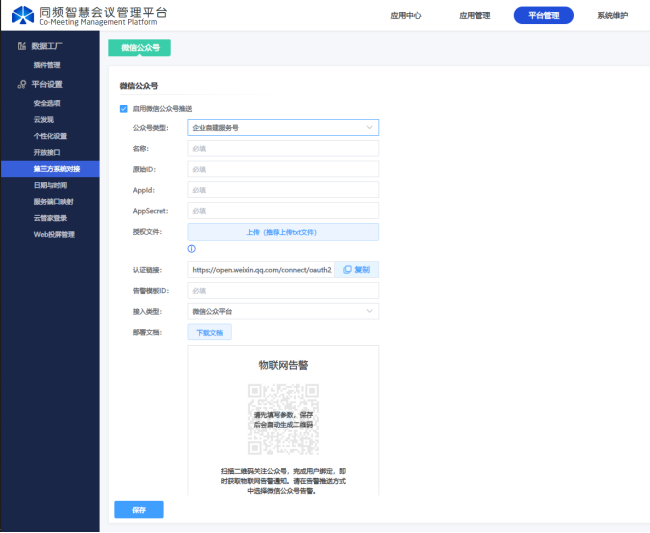The image size is (650, 533).
Task: Click the 微信公众号 tab
Action: pos(139,47)
